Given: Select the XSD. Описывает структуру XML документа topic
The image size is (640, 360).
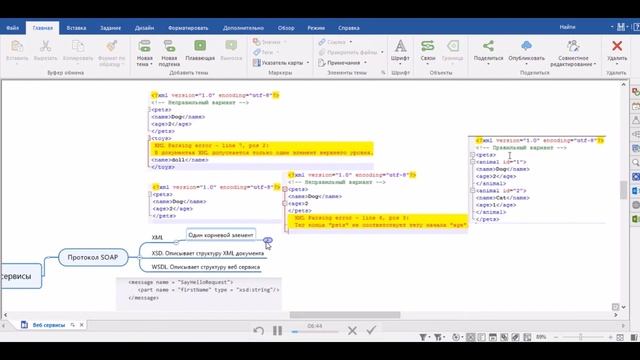Looking at the screenshot, I should click(208, 253).
